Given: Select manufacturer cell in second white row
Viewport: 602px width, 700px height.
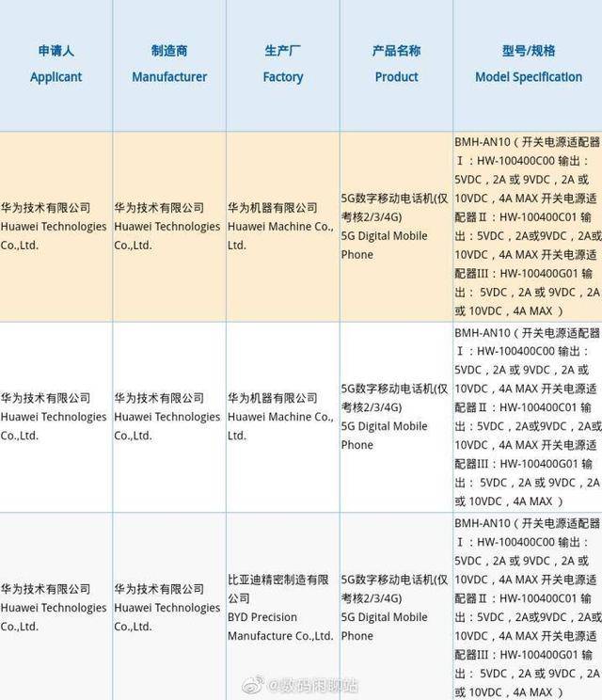Looking at the screenshot, I should [x=169, y=417].
